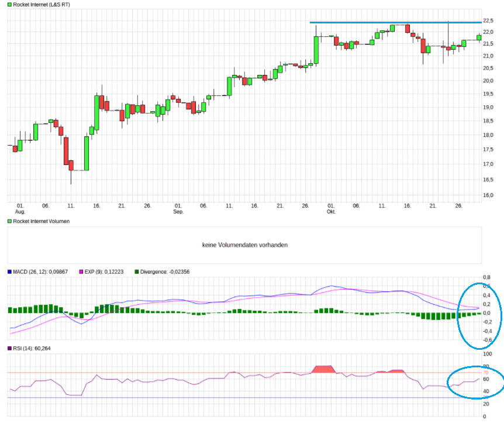The height and width of the screenshot is (427, 504).
Task: Click the 22,5 price axis label
Action: point(488,20)
